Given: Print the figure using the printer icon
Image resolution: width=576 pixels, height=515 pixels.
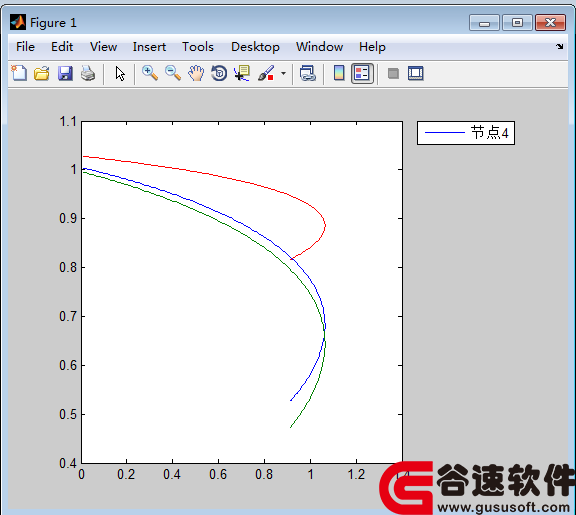Looking at the screenshot, I should [88, 73].
